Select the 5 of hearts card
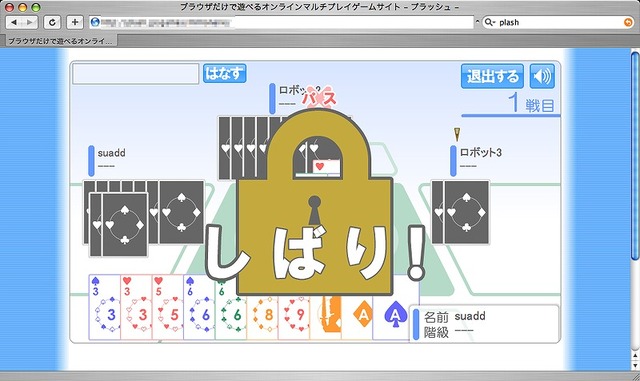 point(168,307)
